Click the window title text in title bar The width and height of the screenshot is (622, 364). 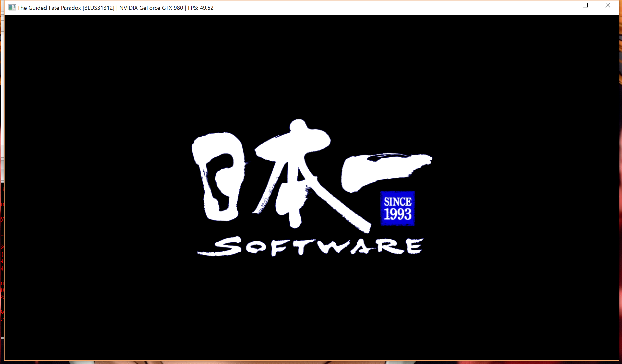click(x=49, y=8)
